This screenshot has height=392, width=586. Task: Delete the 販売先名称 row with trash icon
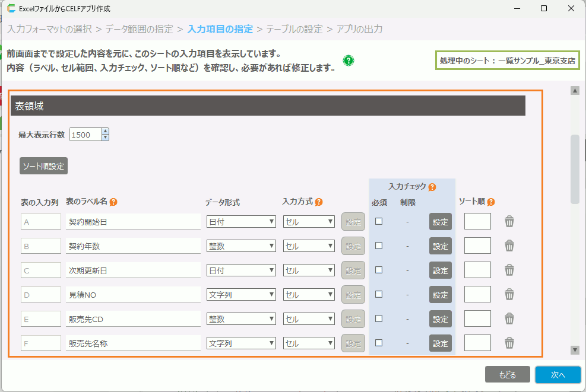[x=509, y=343]
